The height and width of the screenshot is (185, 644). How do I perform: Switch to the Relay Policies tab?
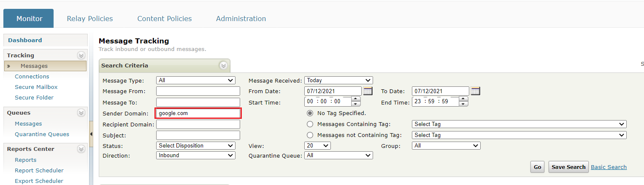coord(90,19)
